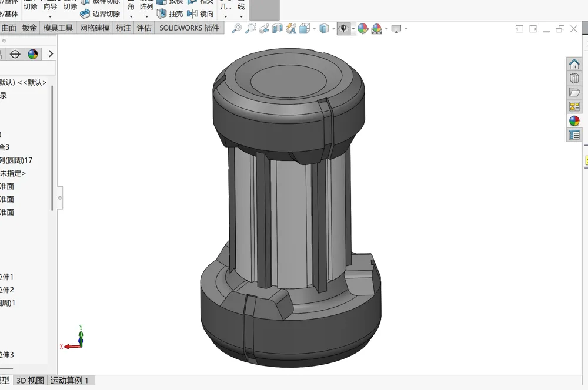Image resolution: width=588 pixels, height=390 pixels.
Task: Switch to the SOLIDWORKS 插件 tab
Action: (x=189, y=28)
